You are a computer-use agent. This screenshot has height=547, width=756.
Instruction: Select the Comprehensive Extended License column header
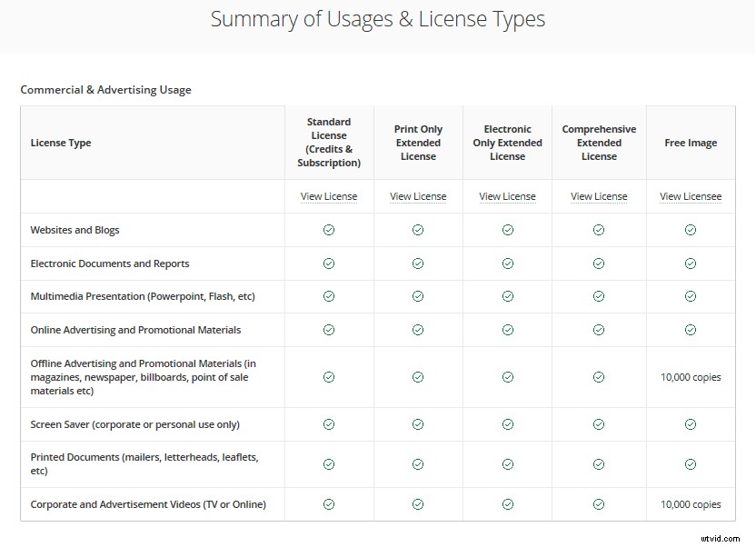tap(599, 143)
